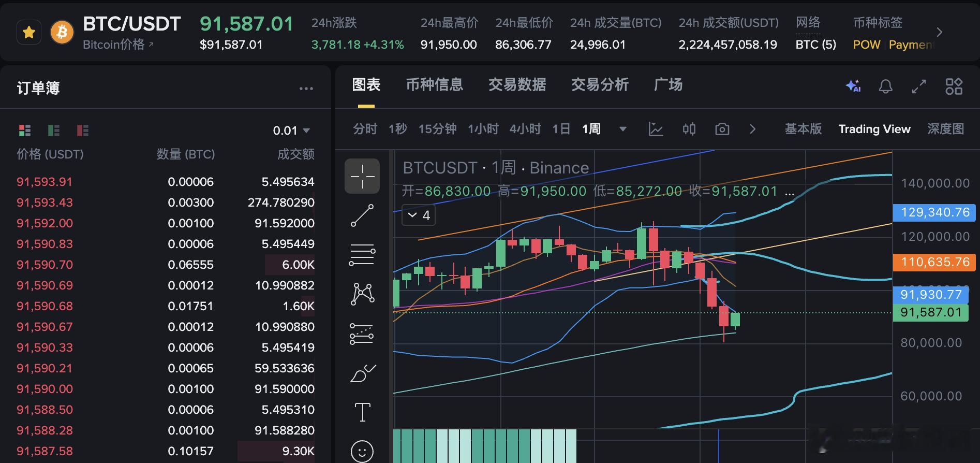The width and height of the screenshot is (980, 463).
Task: Open the emoji sticker tool
Action: (362, 451)
